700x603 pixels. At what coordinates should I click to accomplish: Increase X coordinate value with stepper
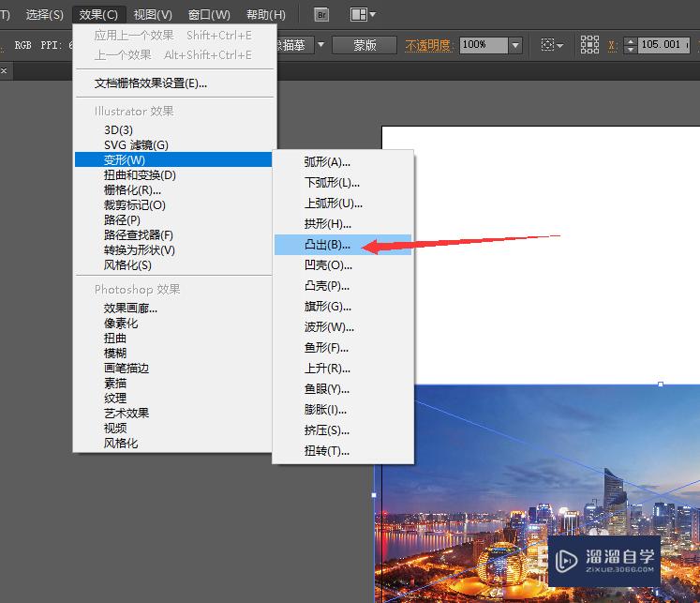(x=631, y=40)
